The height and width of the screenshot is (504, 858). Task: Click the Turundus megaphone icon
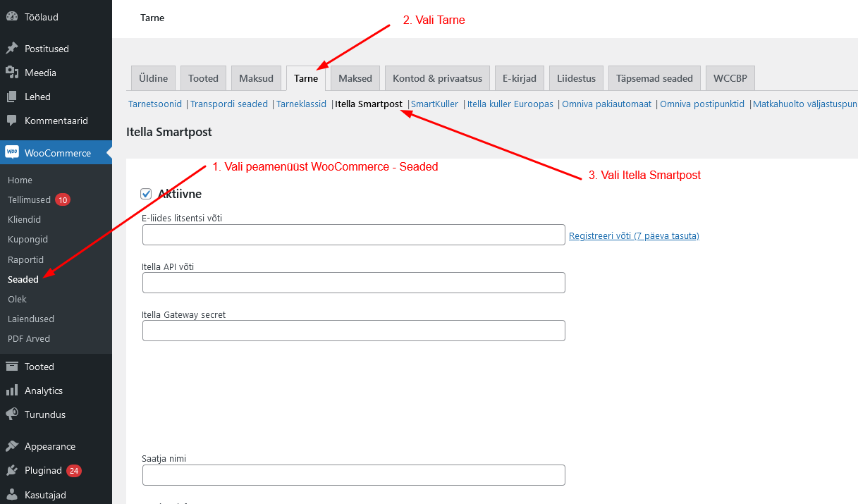click(12, 414)
